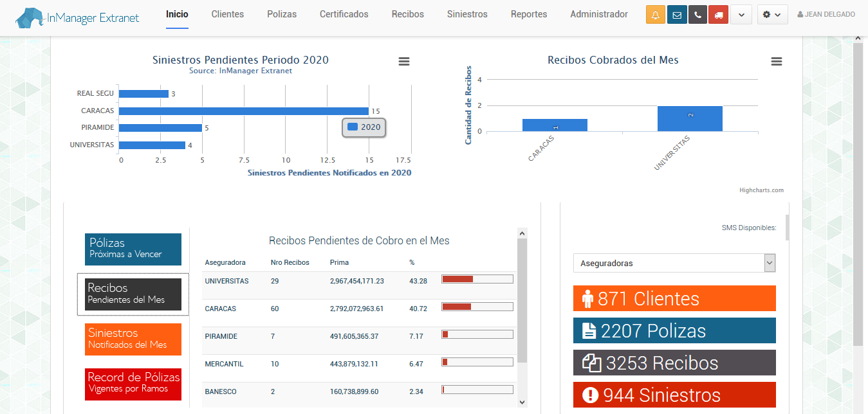
Task: Select Pólizas Próximas a Vencer button
Action: coord(133,249)
